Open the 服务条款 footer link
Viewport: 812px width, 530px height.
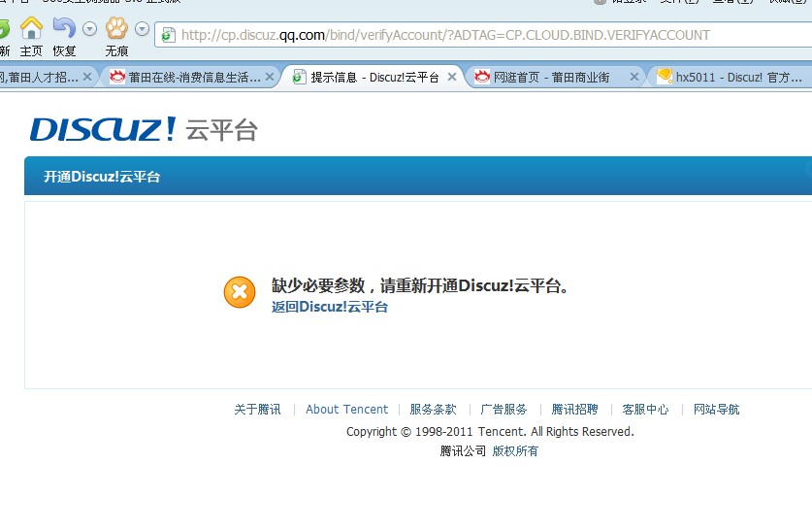click(433, 410)
